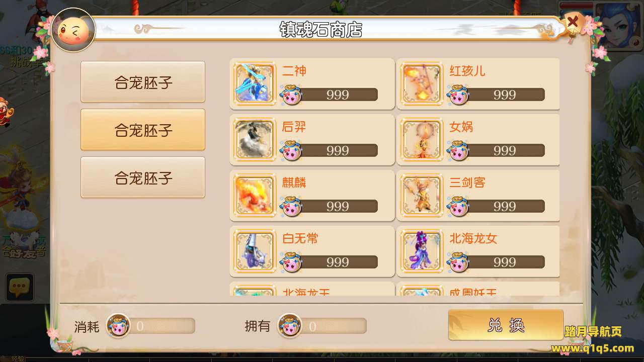
Task: Close the 镇魂石商店 shop window
Action: pos(573,22)
